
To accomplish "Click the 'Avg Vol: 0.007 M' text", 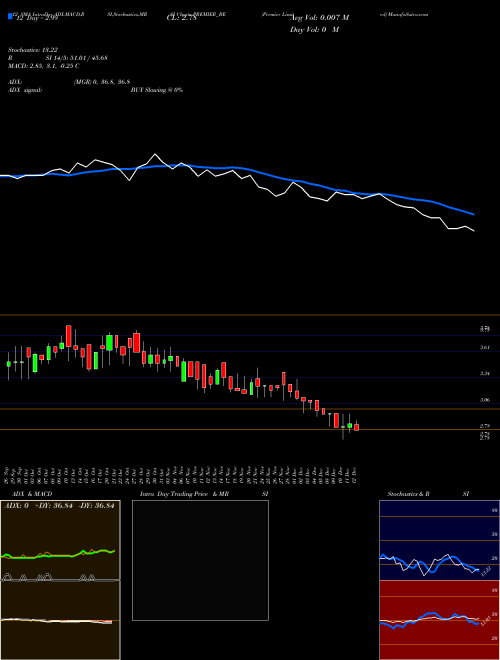I will (319, 18).
